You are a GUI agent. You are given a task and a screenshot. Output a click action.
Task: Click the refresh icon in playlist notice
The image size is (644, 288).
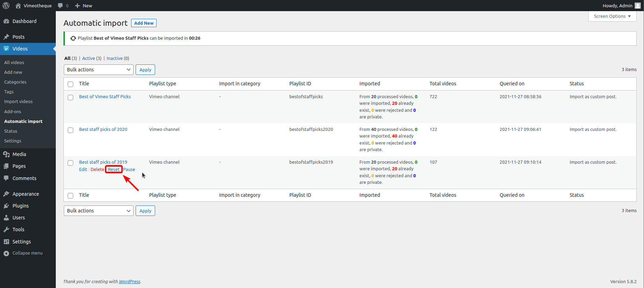[73, 38]
